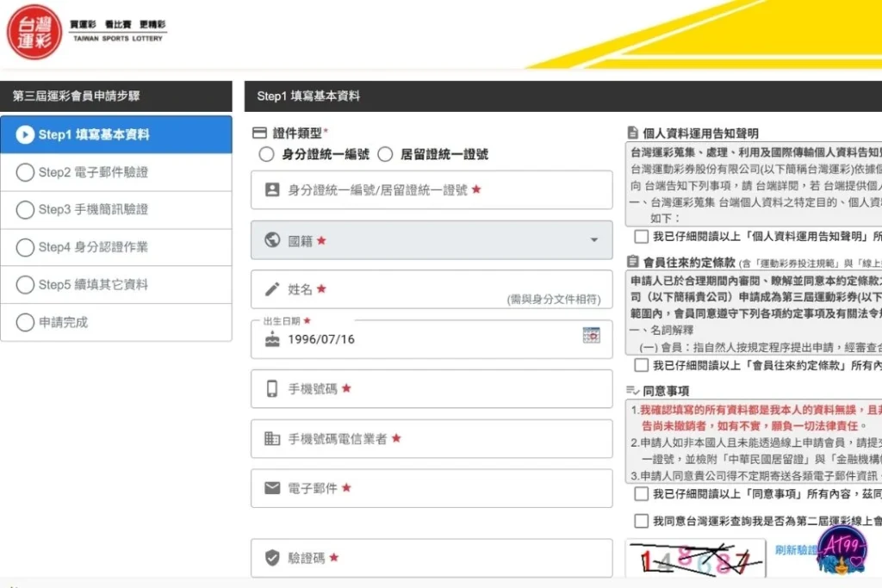Select Step2 電子郵件驗證 step
The width and height of the screenshot is (882, 588).
coord(116,172)
